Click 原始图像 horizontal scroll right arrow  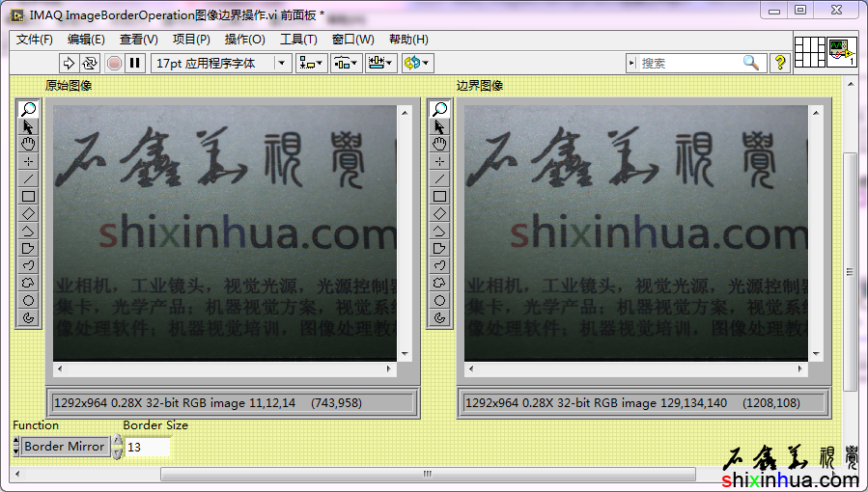pos(388,369)
